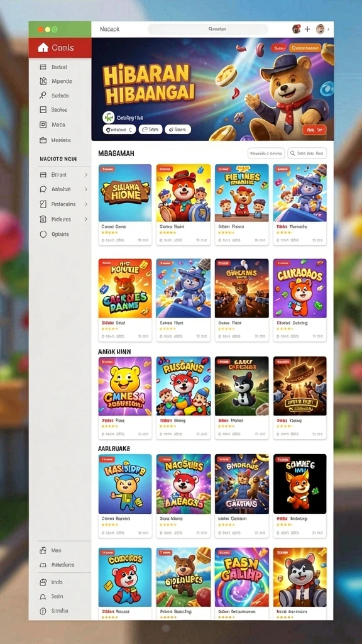Open the user profile avatar at top right

coord(320,29)
